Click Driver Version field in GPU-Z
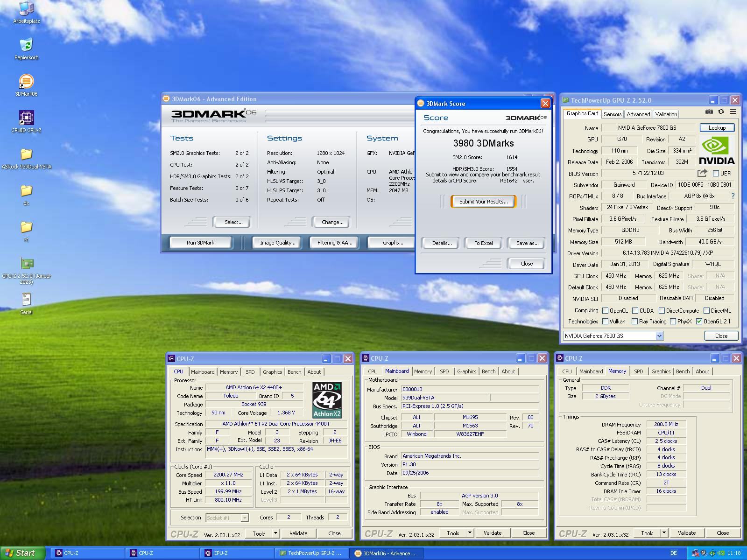This screenshot has width=747, height=560. [x=667, y=253]
